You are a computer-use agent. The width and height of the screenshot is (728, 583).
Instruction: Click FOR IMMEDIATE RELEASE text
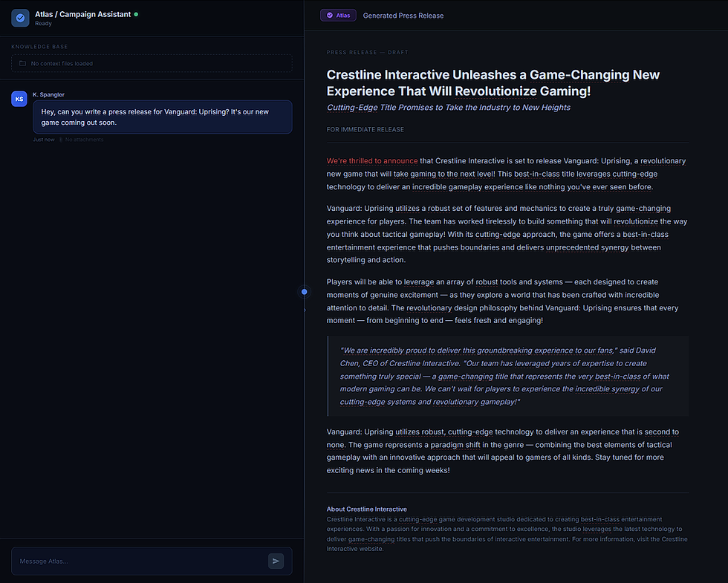coord(365,129)
